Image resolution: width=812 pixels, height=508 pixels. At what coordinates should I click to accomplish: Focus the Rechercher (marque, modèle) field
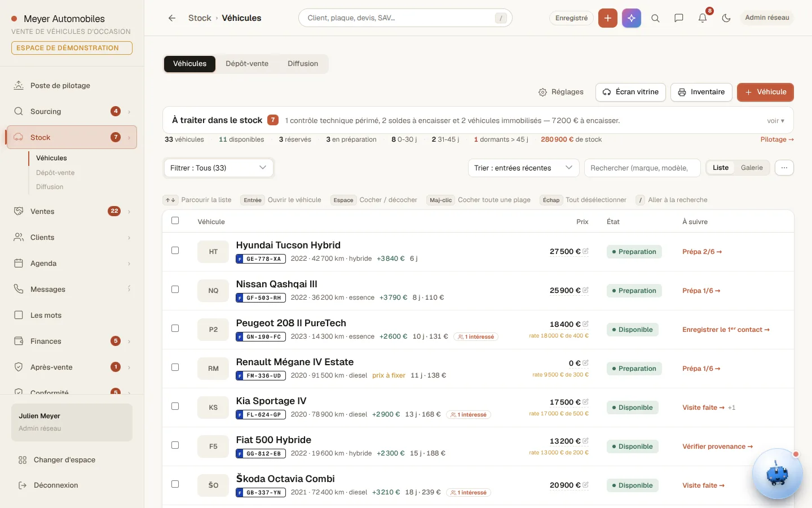[x=642, y=168]
